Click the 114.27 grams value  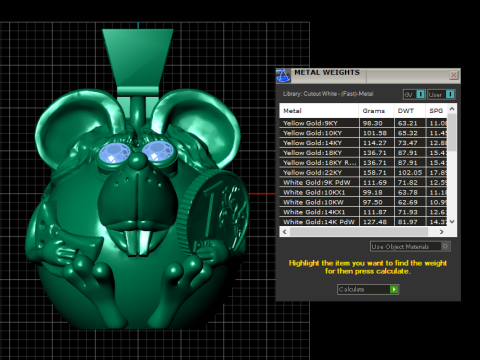pos(374,143)
